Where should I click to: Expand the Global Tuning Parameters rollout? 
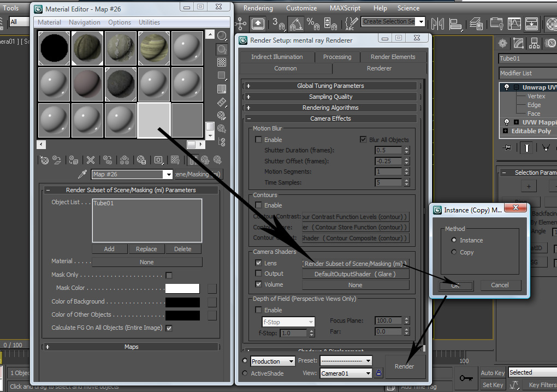[x=330, y=86]
